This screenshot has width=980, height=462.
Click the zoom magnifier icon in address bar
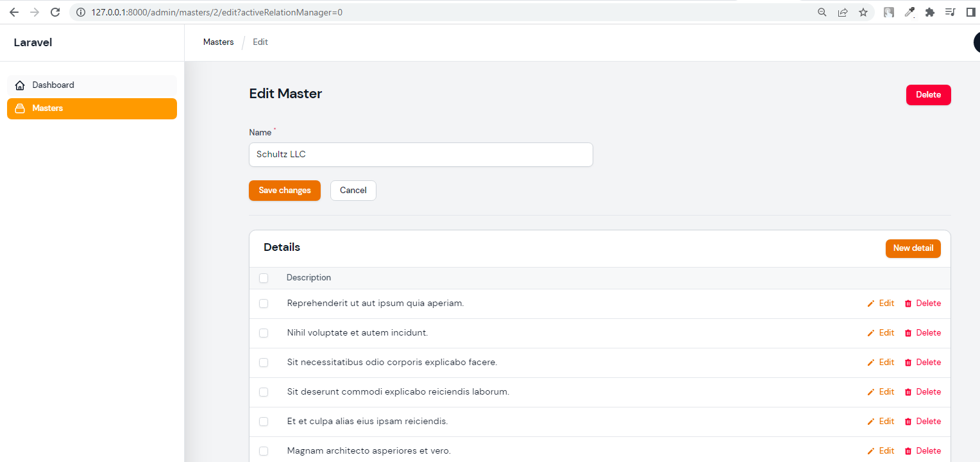pos(822,12)
